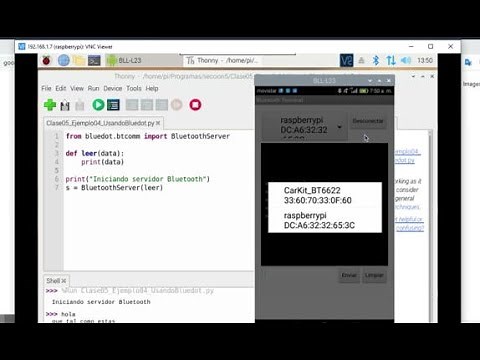Viewport: 480px width, 360px height.
Task: Open the raspberrypi device dropdown
Action: (305, 127)
